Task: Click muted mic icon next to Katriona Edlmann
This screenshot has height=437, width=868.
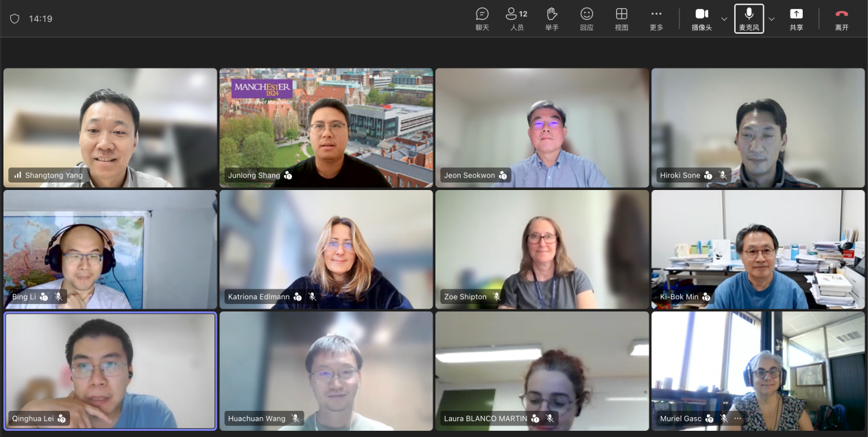Action: tap(312, 297)
